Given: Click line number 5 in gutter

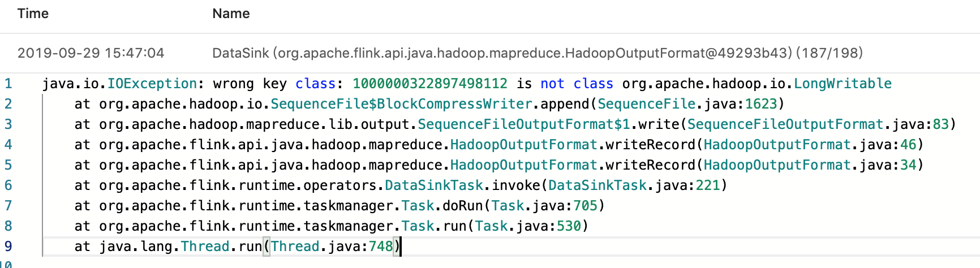Looking at the screenshot, I should [8, 165].
